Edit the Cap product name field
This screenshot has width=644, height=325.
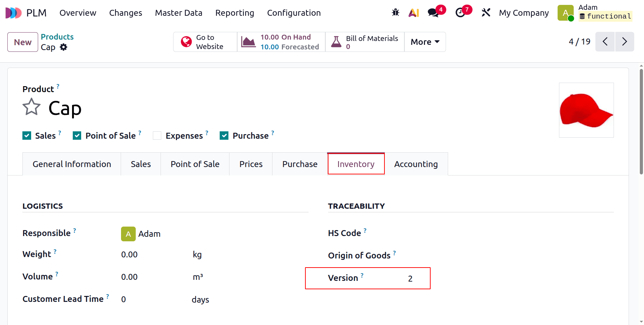65,108
